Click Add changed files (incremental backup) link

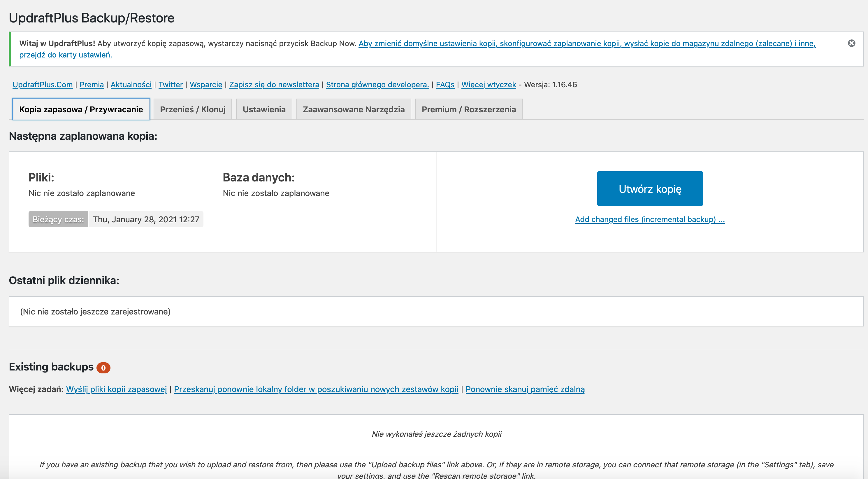(650, 219)
